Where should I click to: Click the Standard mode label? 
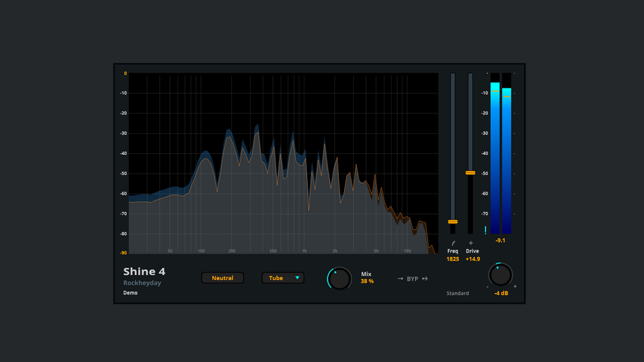[x=458, y=293]
